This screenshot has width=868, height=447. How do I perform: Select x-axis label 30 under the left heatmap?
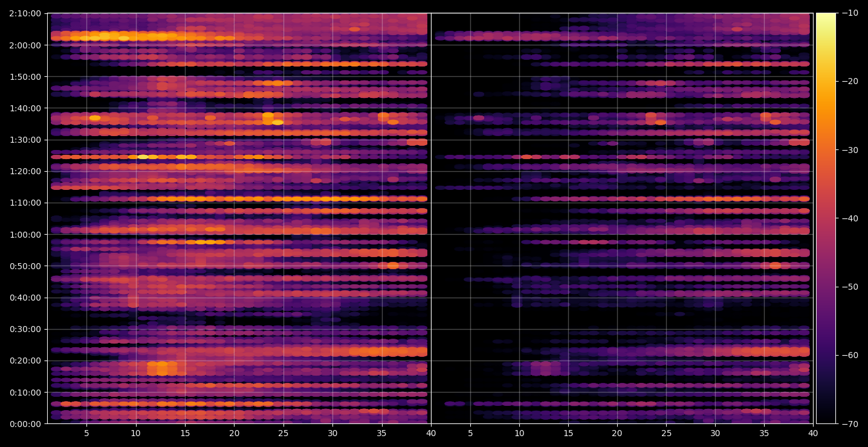click(x=332, y=433)
